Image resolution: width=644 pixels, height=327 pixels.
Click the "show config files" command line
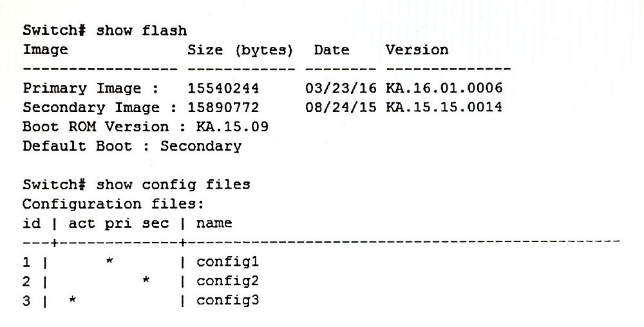pos(137,185)
